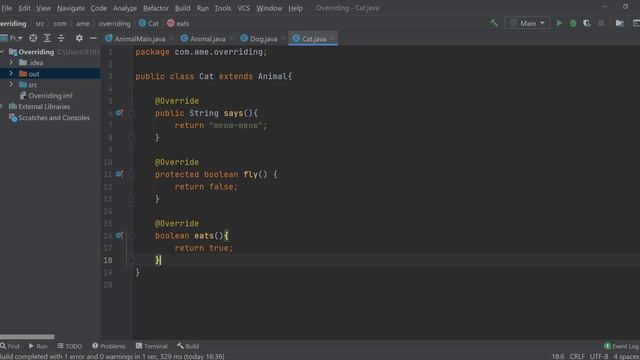Open the Terminal tool window
The width and height of the screenshot is (640, 360).
point(151,346)
